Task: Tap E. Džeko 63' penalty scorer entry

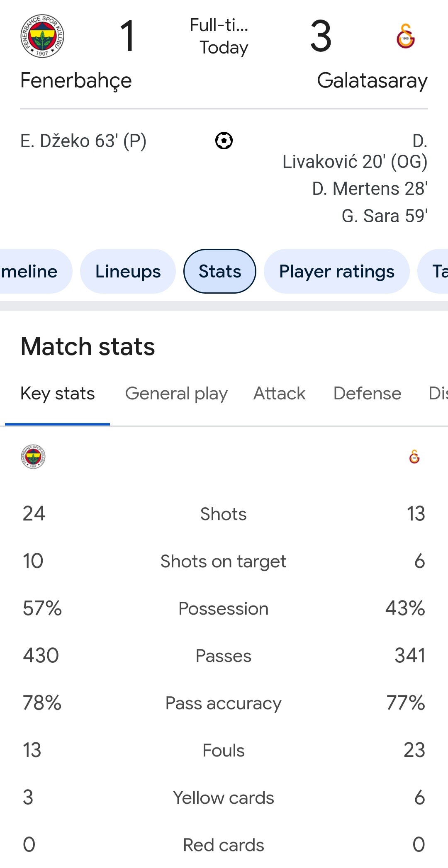Action: click(83, 141)
